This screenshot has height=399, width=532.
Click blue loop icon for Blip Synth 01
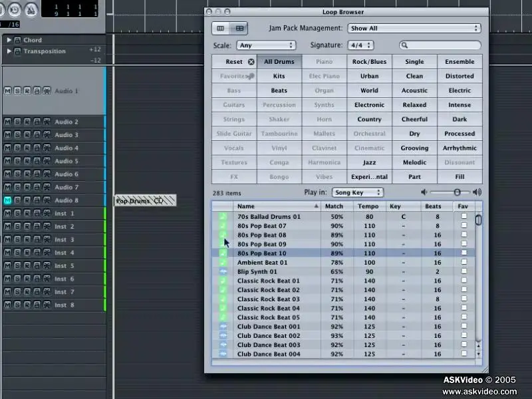pyautogui.click(x=223, y=271)
